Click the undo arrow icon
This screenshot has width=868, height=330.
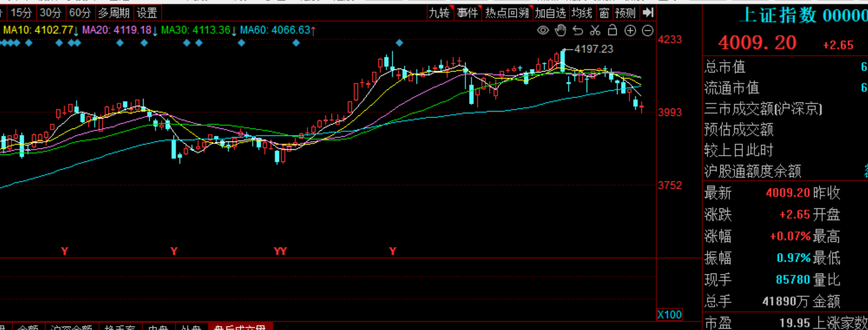578,31
